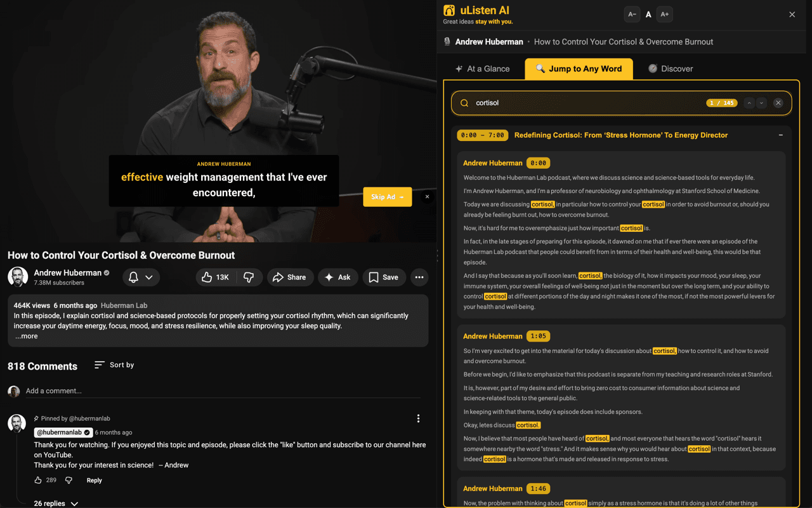
Task: Jump to next match with the down chevron
Action: click(761, 102)
